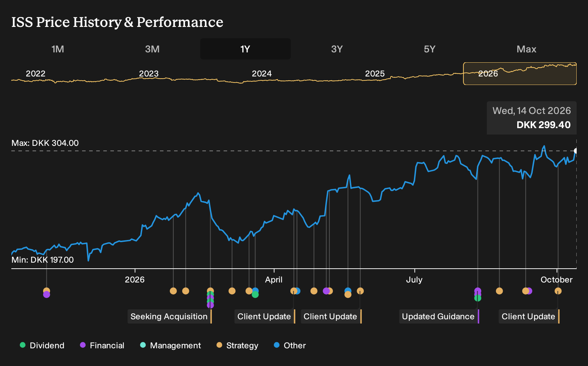
Task: Open the Seeking Acquisition event label
Action: (169, 316)
